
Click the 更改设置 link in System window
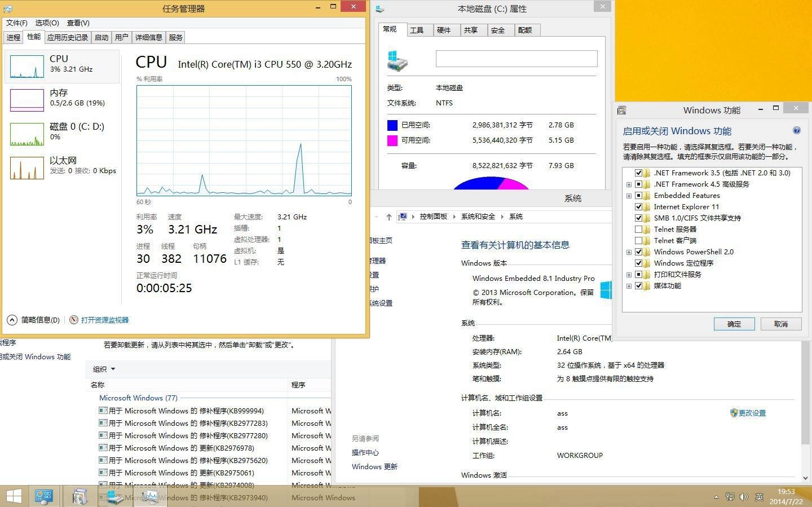(x=752, y=413)
